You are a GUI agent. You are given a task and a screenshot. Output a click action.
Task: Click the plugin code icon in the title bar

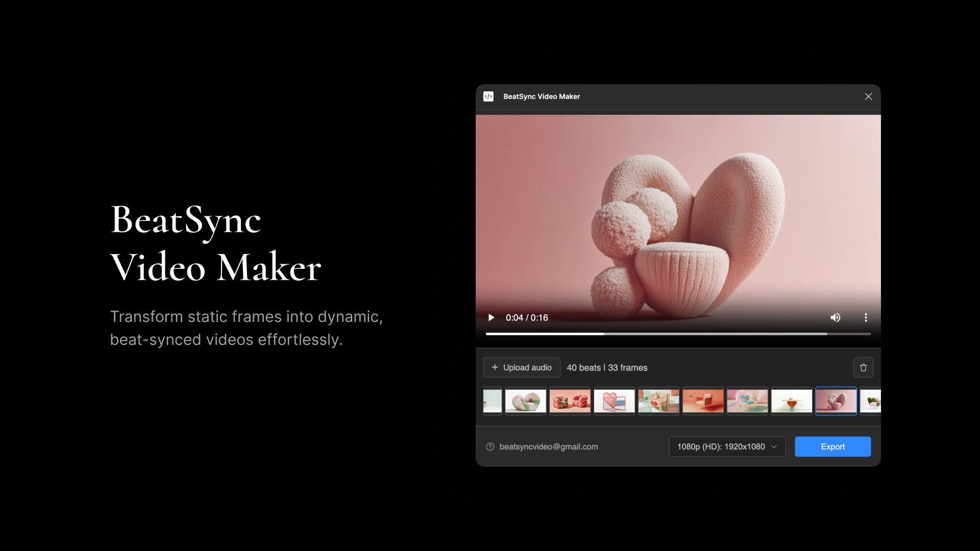tap(488, 96)
